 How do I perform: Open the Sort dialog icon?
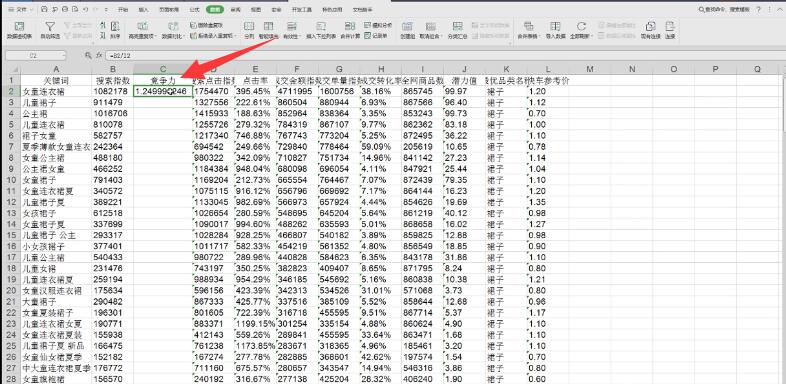pos(115,30)
